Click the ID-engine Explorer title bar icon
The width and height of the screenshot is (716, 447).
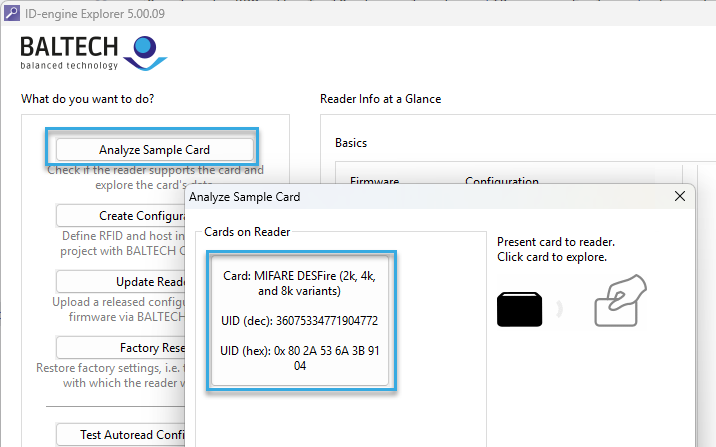[x=11, y=13]
